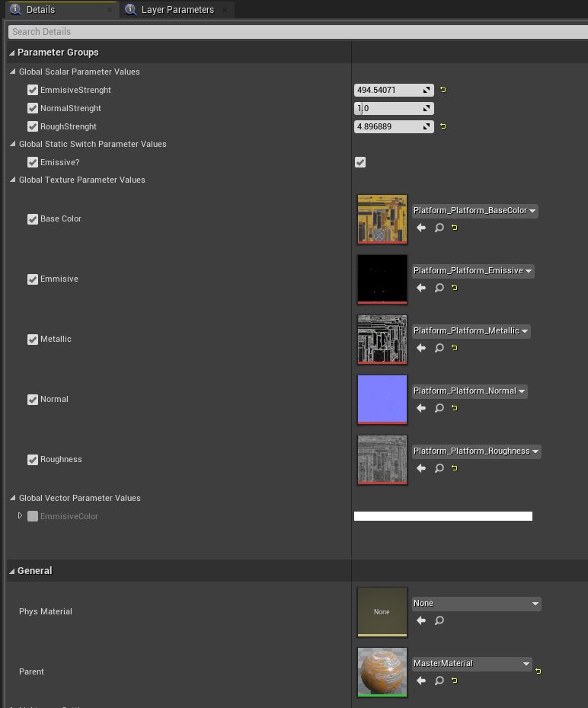Click the Metallic texture thumbnail
The image size is (588, 708).
coord(382,339)
